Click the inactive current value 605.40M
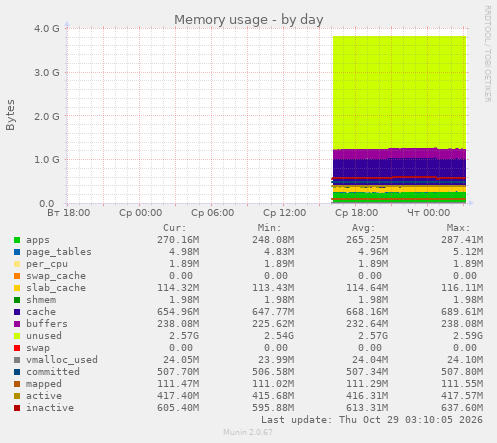The width and height of the screenshot is (497, 443). click(178, 408)
